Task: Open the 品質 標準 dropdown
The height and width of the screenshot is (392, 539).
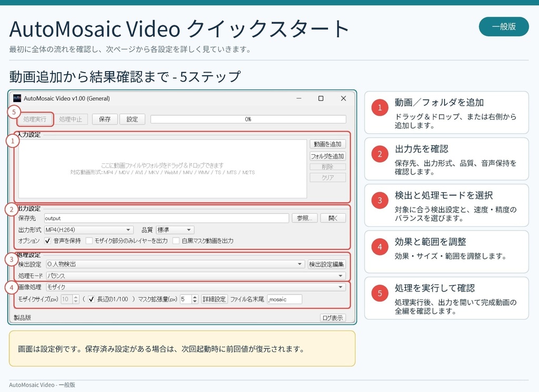Action: 175,229
